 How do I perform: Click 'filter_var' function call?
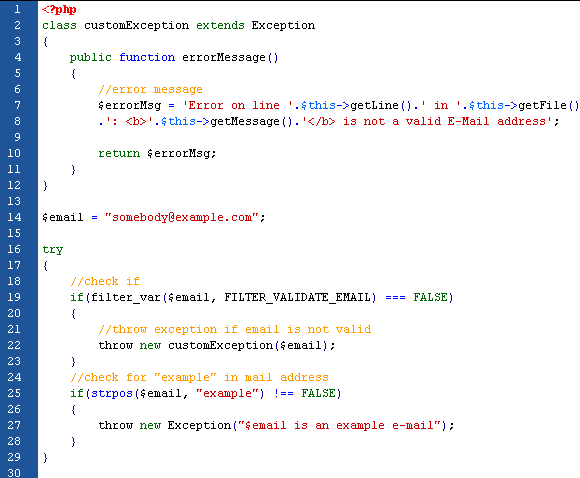pos(126,297)
